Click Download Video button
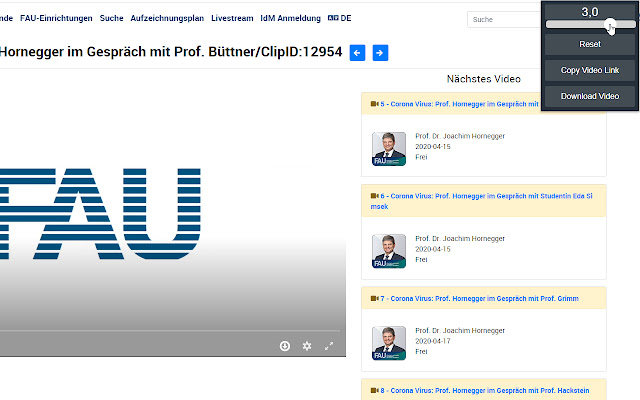The height and width of the screenshot is (400, 640). point(590,96)
